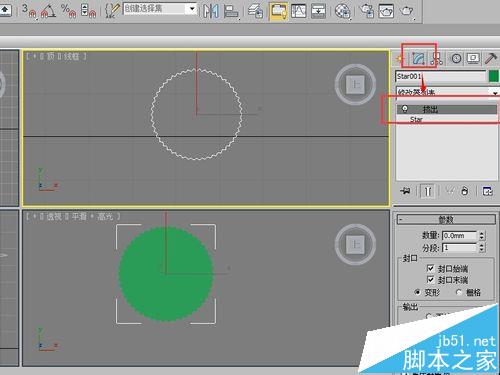Toggle the Percent Snap tool
Viewport: 500px width, 375px height.
pos(68,10)
